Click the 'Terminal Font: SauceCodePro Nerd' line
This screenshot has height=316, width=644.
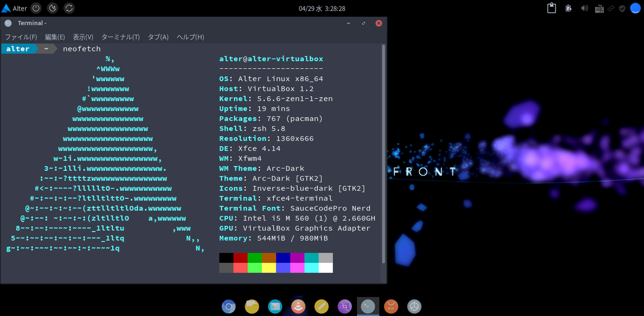295,208
